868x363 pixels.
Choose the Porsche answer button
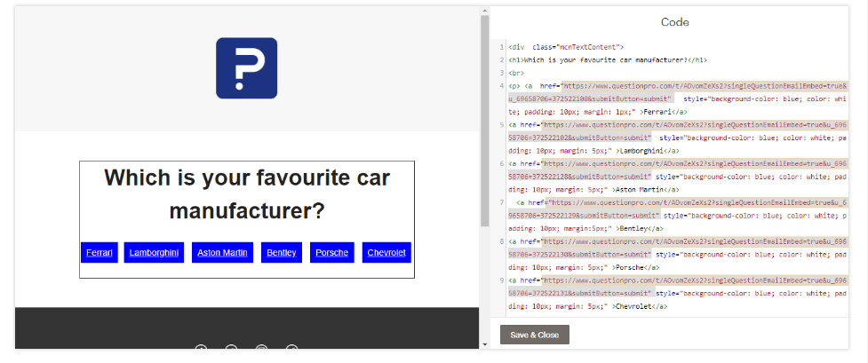point(332,252)
